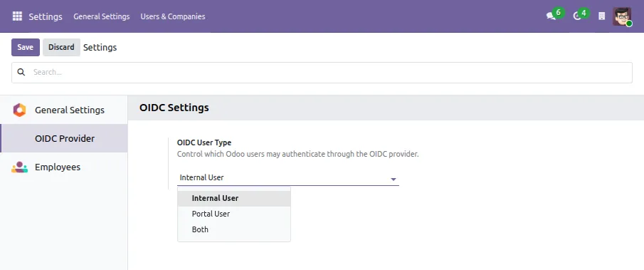Click the General Settings hexagon icon
This screenshot has height=270, width=644.
coord(19,110)
